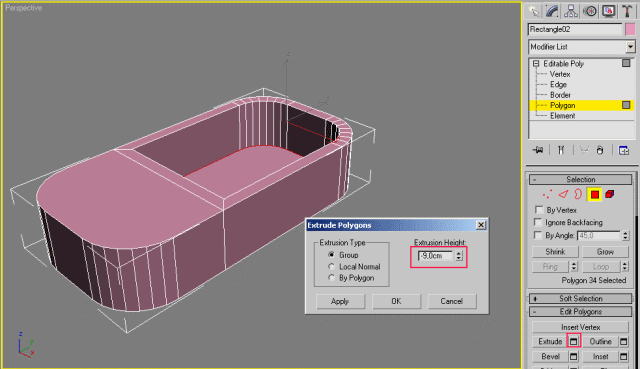Select the Element sub-object cube icon
The width and height of the screenshot is (640, 369).
click(610, 194)
